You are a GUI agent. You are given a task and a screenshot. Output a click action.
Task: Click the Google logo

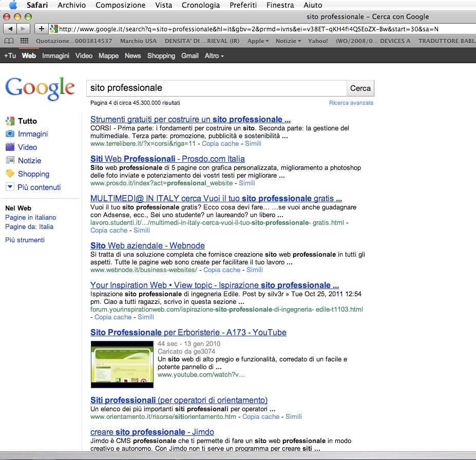(40, 88)
